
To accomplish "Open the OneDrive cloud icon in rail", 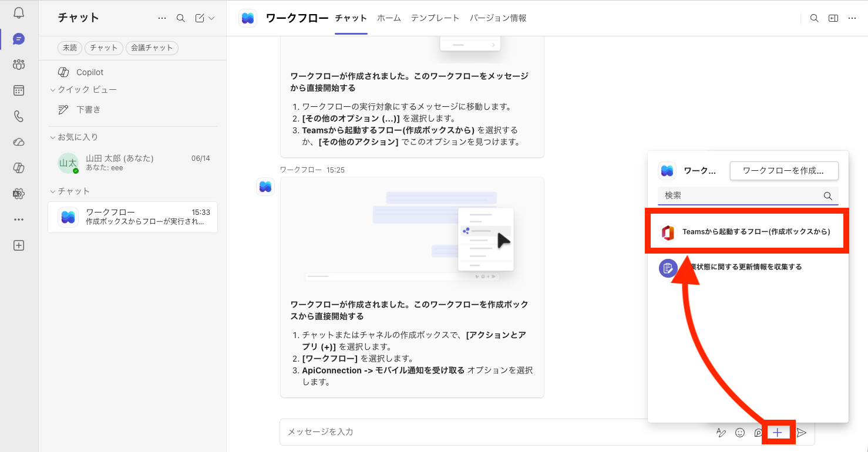I will click(x=19, y=142).
